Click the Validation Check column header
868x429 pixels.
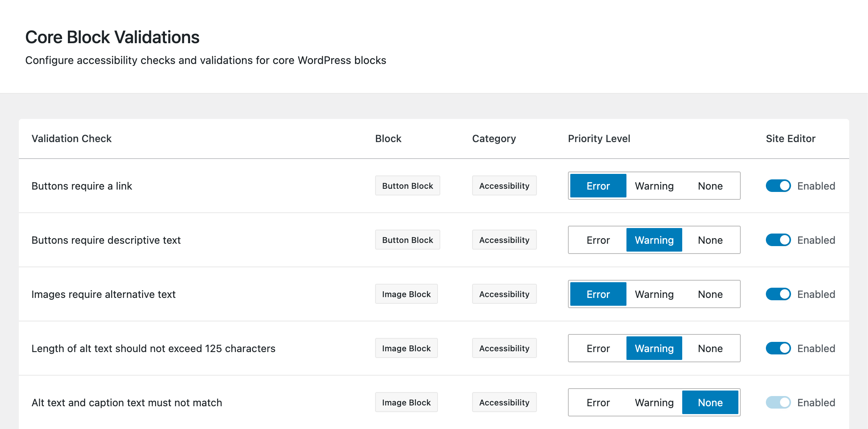click(x=71, y=139)
